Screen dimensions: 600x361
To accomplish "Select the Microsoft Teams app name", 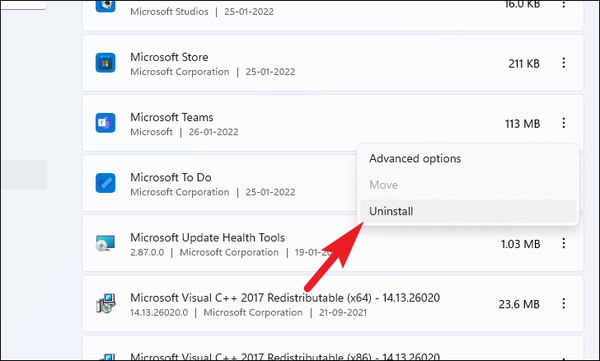I will (171, 117).
